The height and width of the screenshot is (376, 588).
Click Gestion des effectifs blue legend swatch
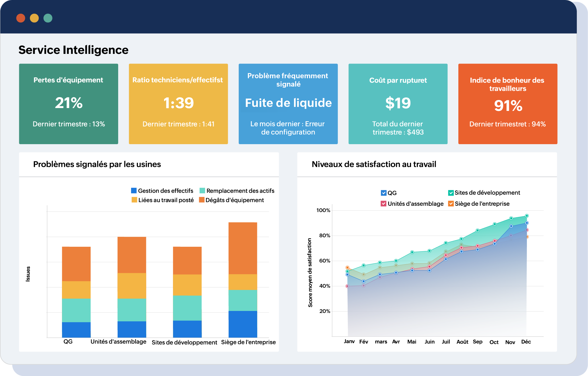coord(134,191)
